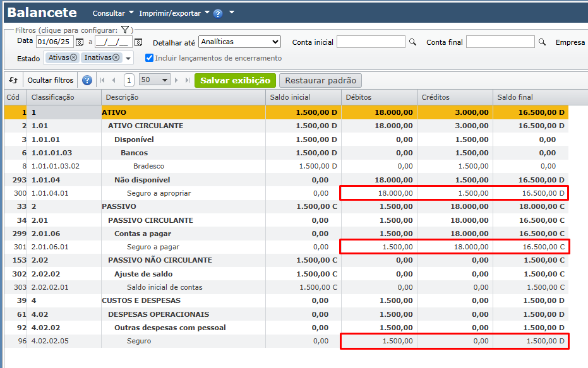The width and height of the screenshot is (588, 368).
Task: Open the start date calendar picker
Action: 80,42
